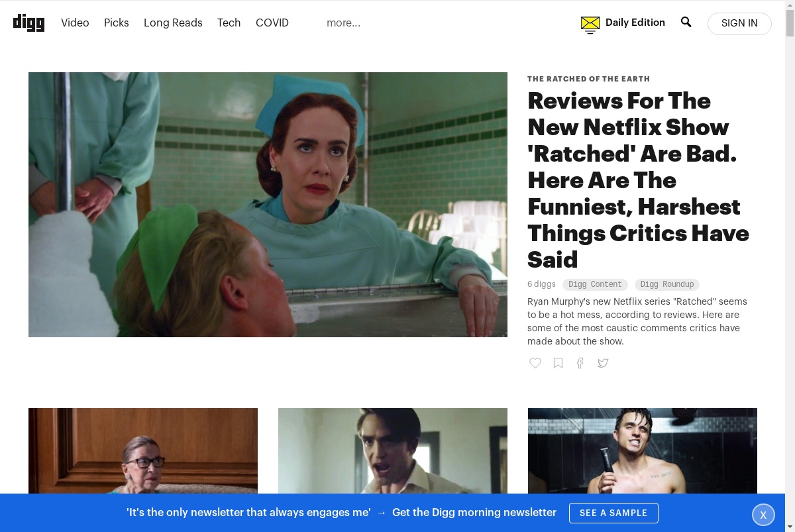The width and height of the screenshot is (795, 532).
Task: Open the search magnifier icon
Action: [x=686, y=22]
